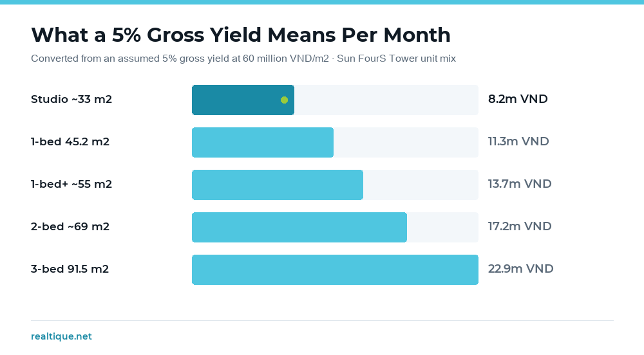Click the green dot on Studio bar
This screenshot has width=644, height=355.
284,100
